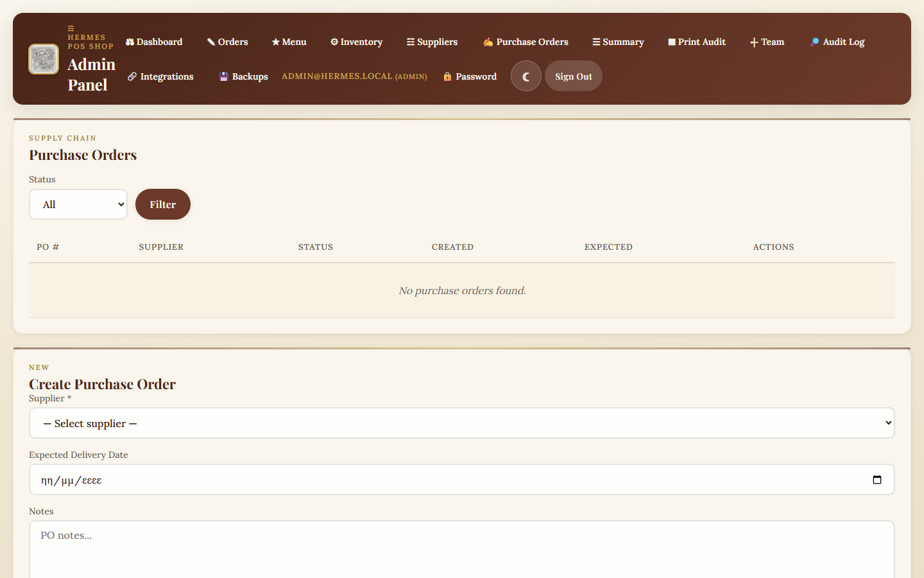Viewport: 924px width, 578px height.
Task: Click the PO notes text area
Action: [x=461, y=546]
